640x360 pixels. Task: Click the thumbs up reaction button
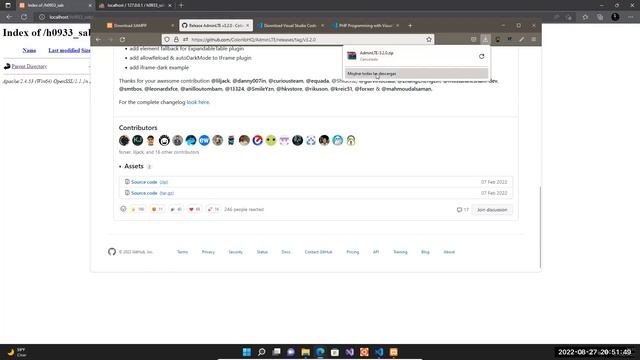coord(137,209)
